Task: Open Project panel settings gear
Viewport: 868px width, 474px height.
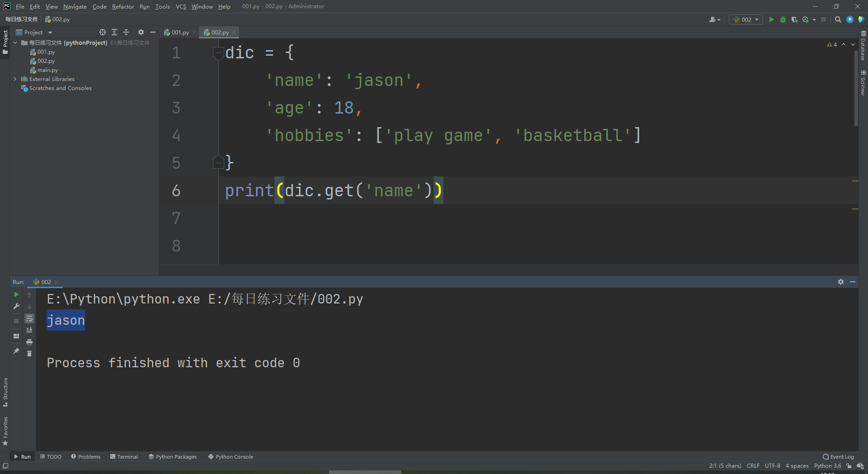Action: click(141, 32)
